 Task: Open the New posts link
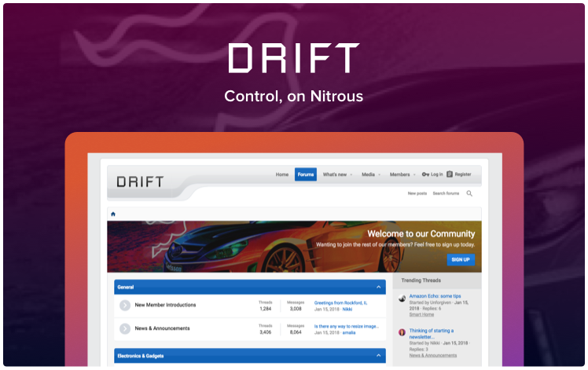[x=417, y=193]
